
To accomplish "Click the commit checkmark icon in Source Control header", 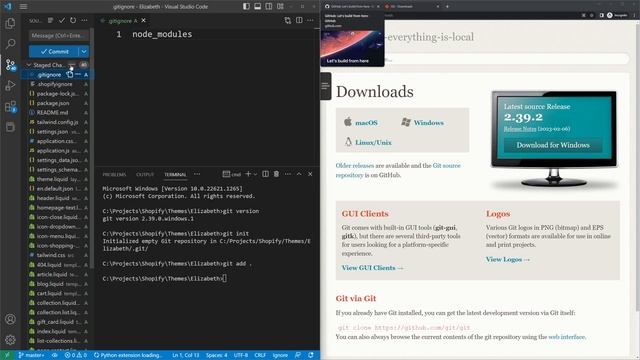I will point(62,20).
